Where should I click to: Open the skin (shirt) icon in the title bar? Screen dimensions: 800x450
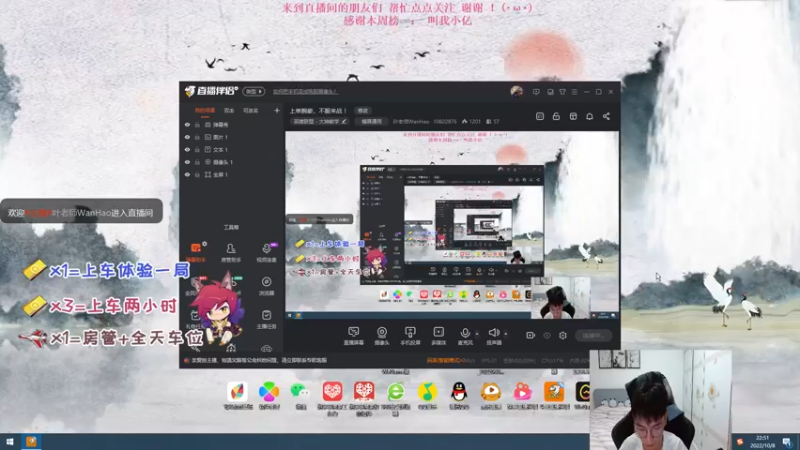click(562, 92)
